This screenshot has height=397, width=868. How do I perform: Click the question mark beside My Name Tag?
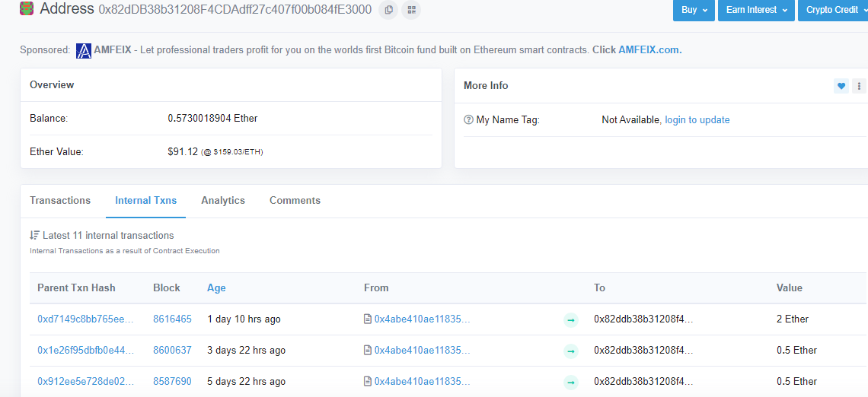(x=468, y=120)
